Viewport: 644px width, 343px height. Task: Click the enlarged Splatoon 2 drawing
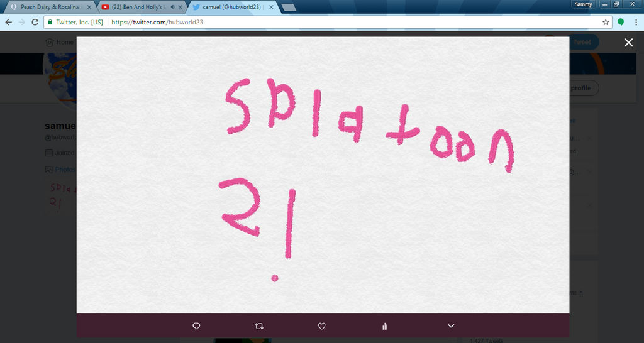[x=323, y=175]
